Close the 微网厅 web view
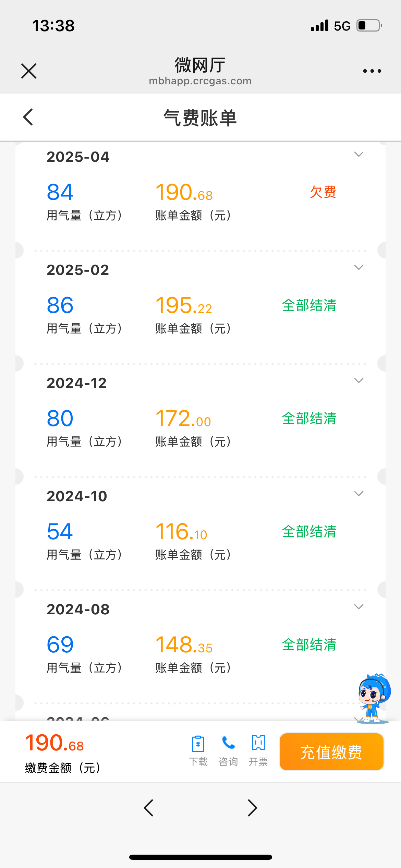This screenshot has height=868, width=401. tap(29, 71)
